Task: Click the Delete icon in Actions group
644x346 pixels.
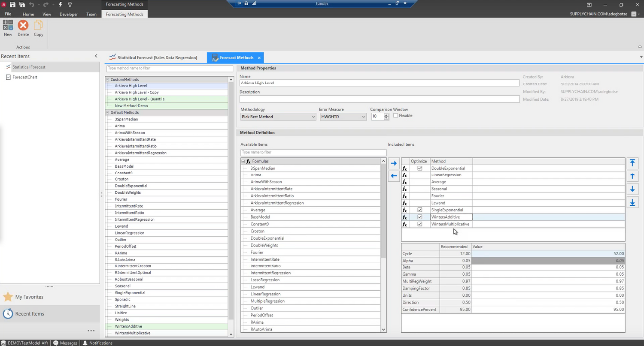Action: pyautogui.click(x=23, y=25)
